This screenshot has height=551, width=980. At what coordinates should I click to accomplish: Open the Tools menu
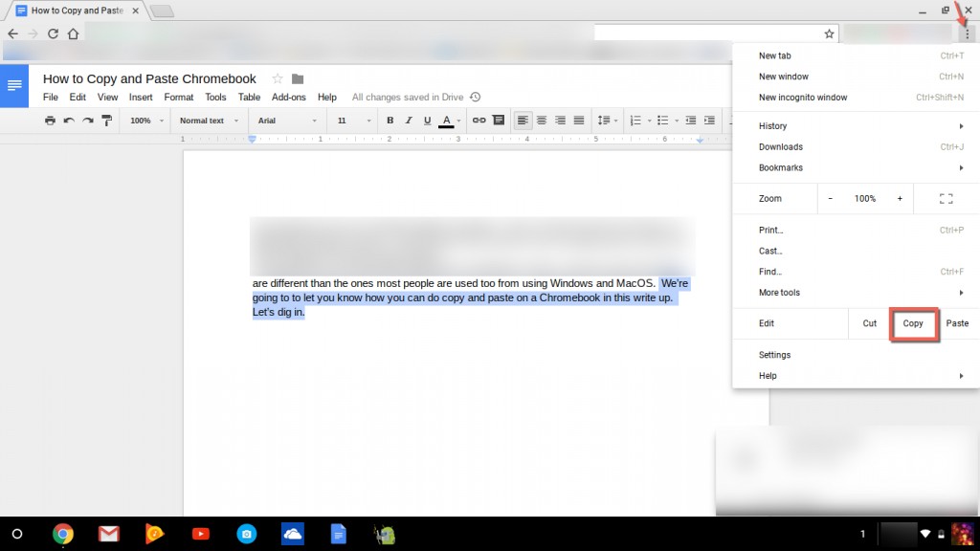pos(215,97)
